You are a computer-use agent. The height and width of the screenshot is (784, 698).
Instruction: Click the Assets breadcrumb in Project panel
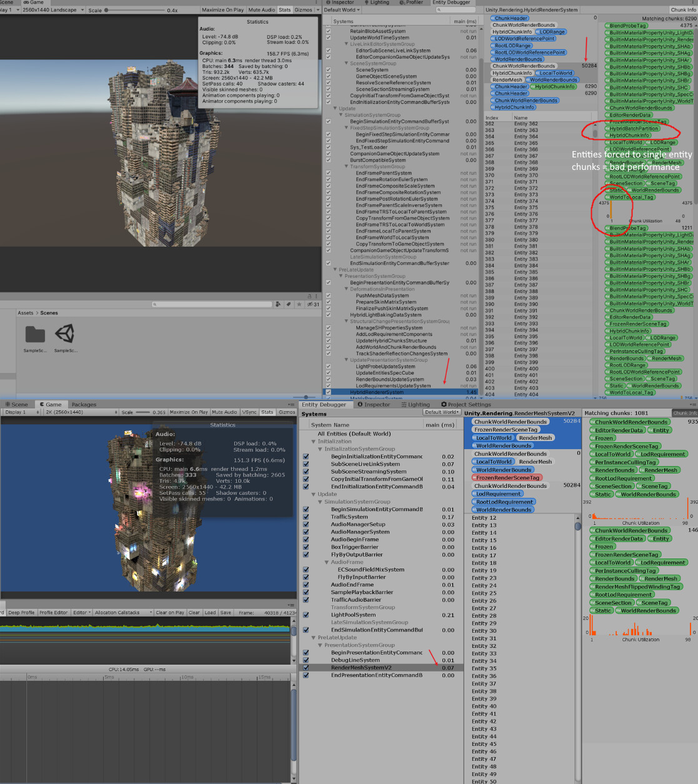(x=26, y=313)
